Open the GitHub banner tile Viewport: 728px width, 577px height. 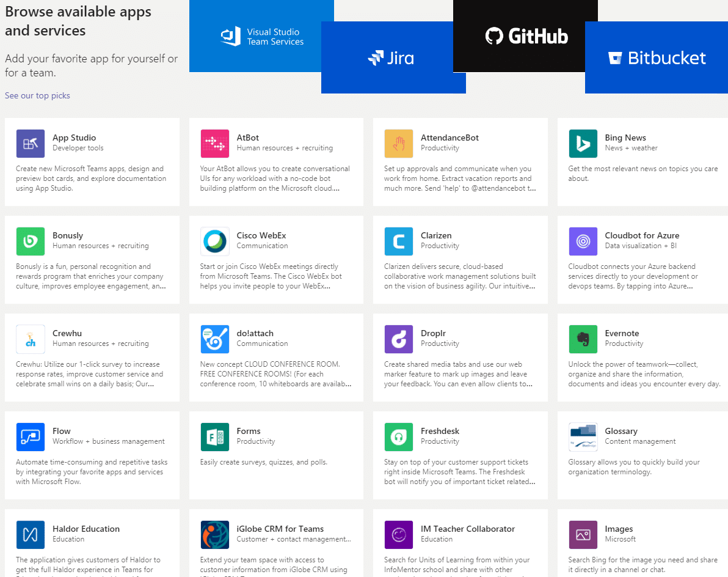point(525,36)
